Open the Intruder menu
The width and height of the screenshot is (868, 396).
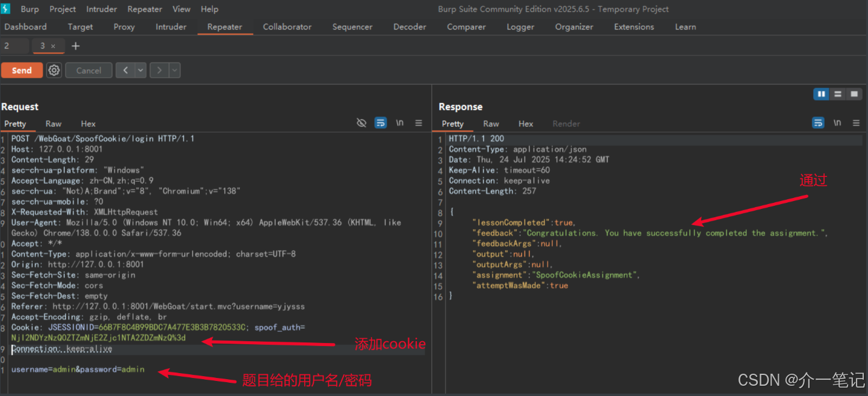coord(102,9)
